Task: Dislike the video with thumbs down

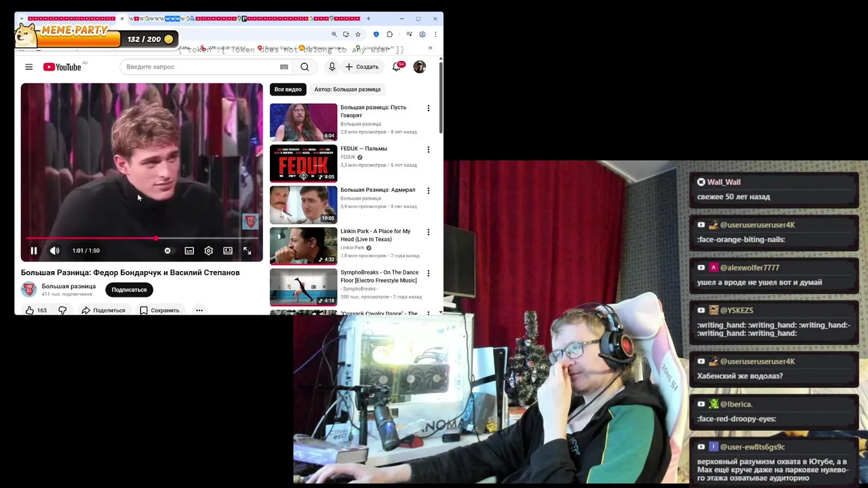Action: click(62, 310)
